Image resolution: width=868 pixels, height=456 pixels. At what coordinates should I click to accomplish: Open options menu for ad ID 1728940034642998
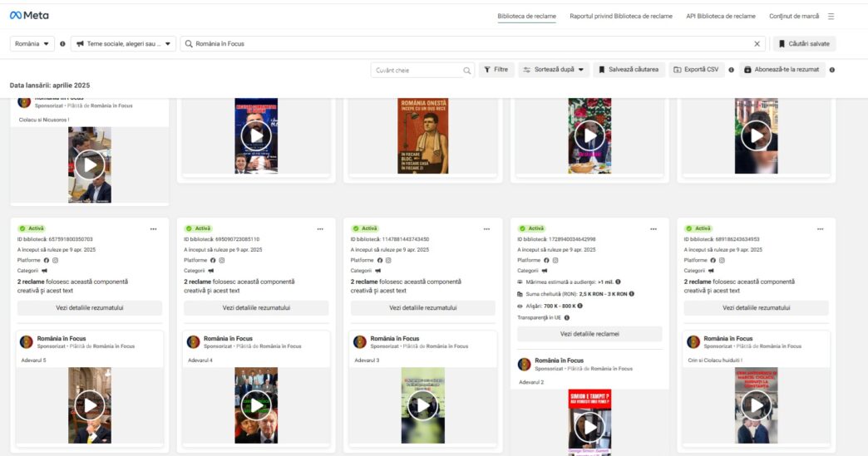click(653, 228)
